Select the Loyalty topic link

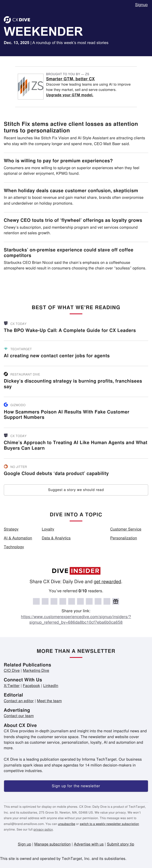pos(48,529)
